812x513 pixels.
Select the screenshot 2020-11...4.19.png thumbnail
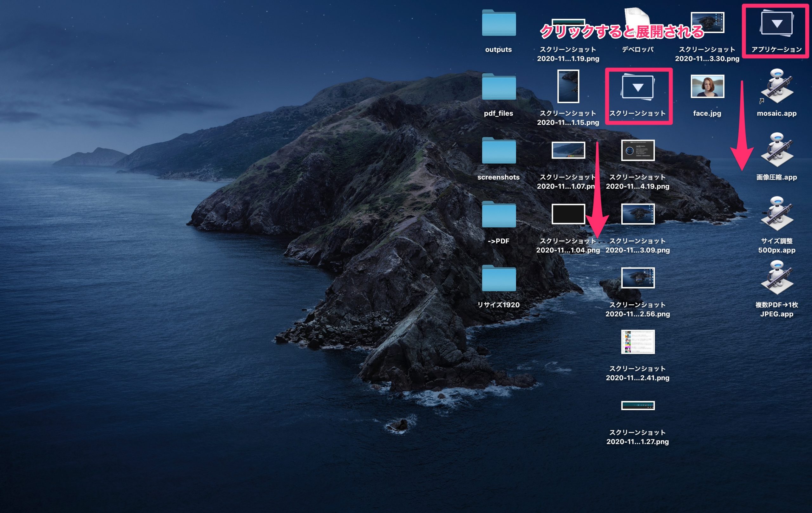(638, 150)
